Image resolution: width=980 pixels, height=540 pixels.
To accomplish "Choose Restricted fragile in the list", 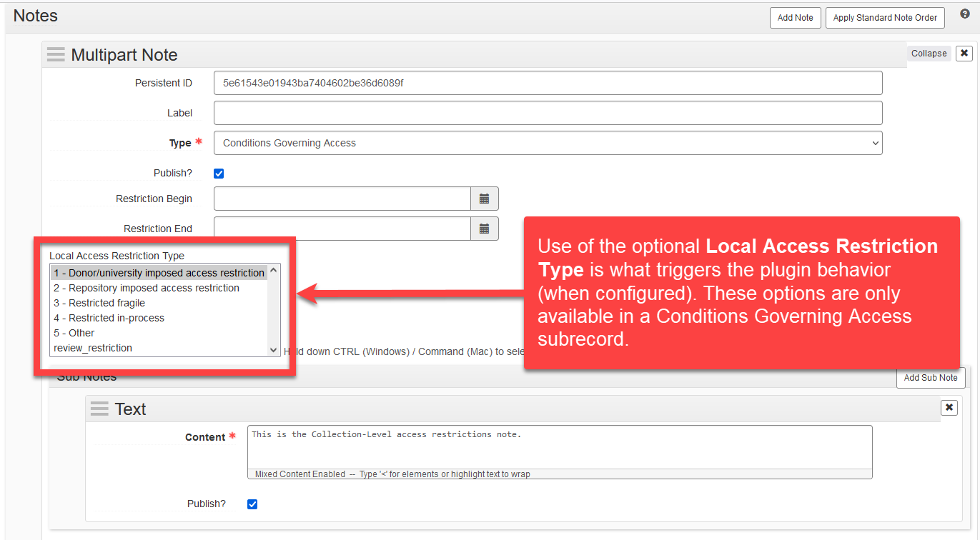I will 99,303.
